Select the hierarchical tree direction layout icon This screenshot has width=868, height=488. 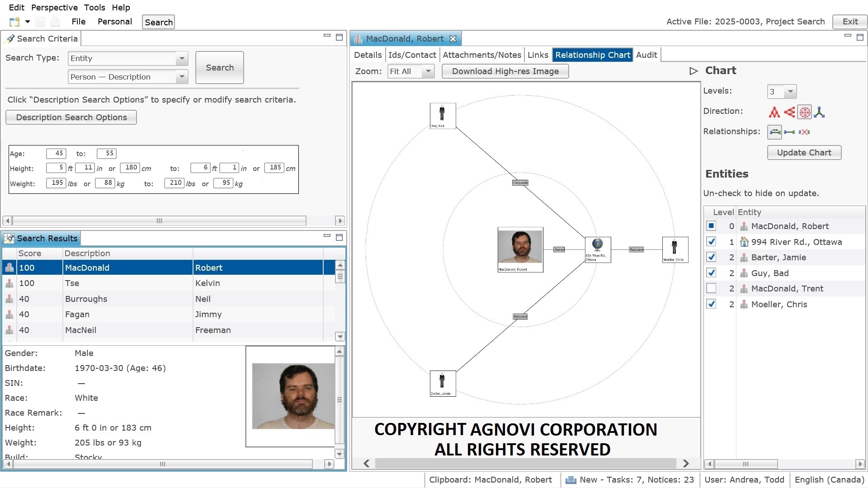pyautogui.click(x=820, y=112)
